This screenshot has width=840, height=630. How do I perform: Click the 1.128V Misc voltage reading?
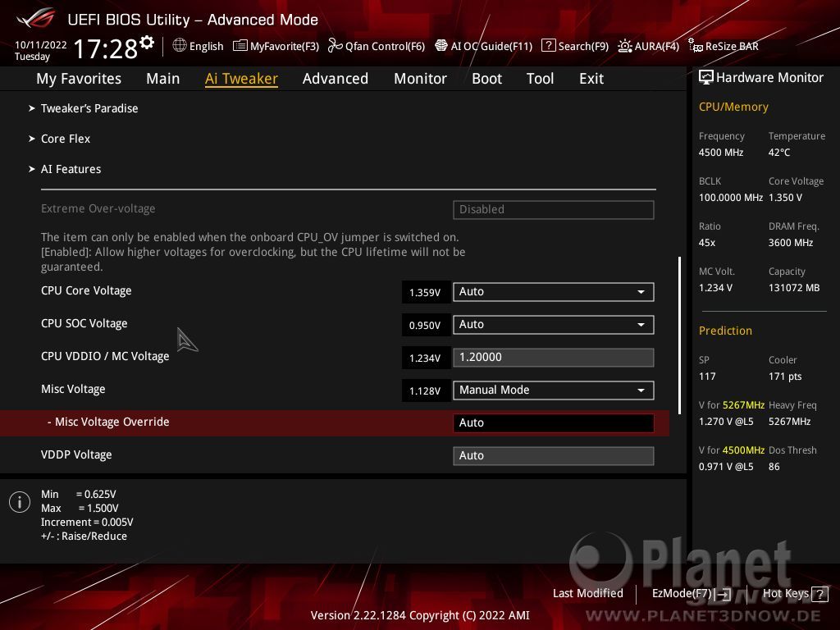tap(425, 391)
